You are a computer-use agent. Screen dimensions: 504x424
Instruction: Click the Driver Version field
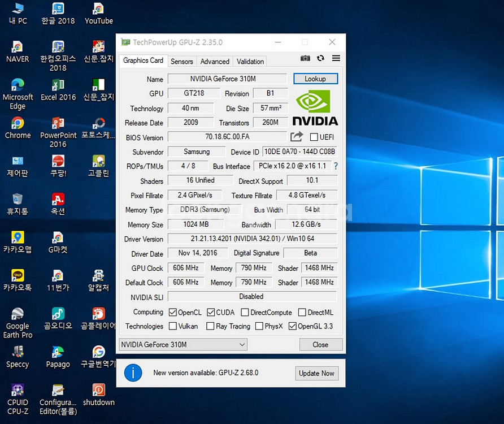[253, 239]
